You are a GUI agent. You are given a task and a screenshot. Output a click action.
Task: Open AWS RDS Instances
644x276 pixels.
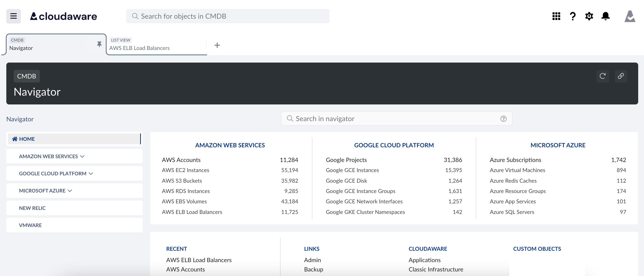pos(186,191)
